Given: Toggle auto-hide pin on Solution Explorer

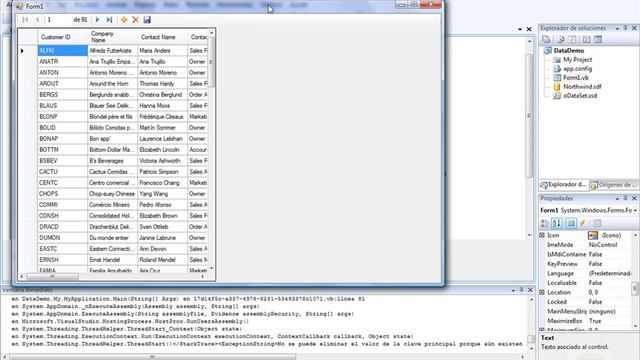Looking at the screenshot, I should [x=625, y=28].
